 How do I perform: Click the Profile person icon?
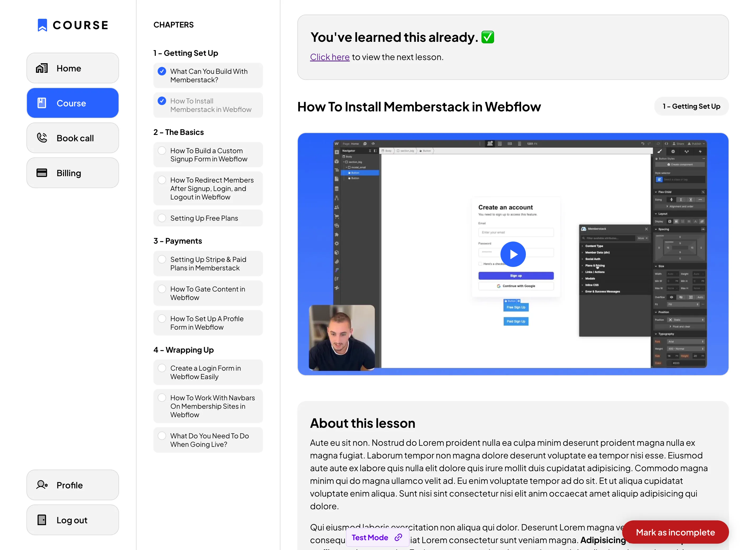(42, 485)
